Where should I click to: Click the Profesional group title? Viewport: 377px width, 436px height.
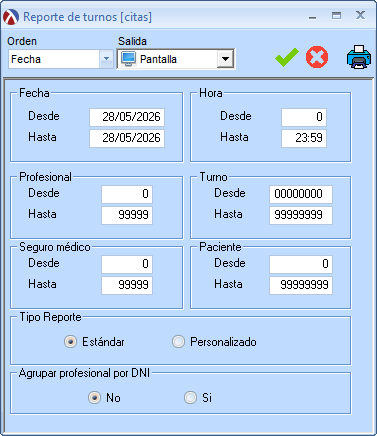[x=45, y=177]
